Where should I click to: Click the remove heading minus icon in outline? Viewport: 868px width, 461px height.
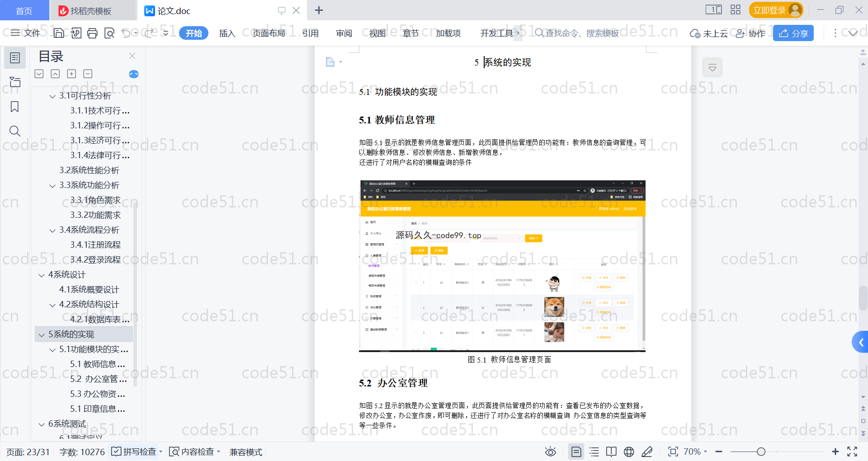(x=88, y=74)
